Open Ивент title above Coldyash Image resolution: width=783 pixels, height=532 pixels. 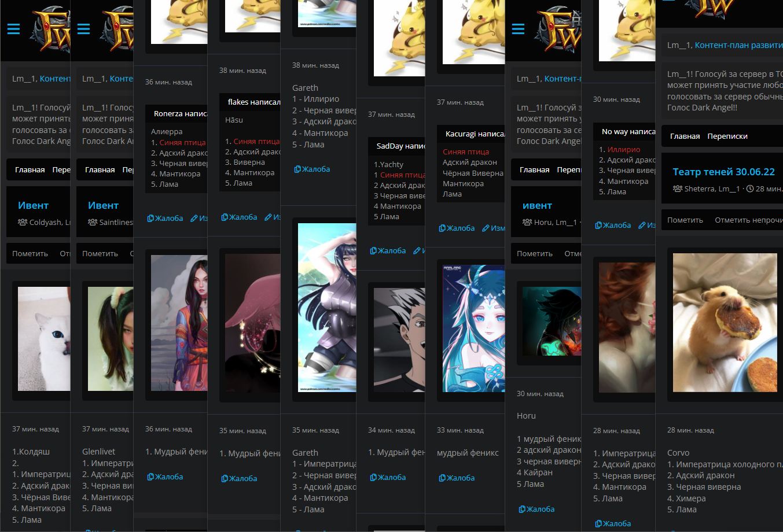pos(33,205)
